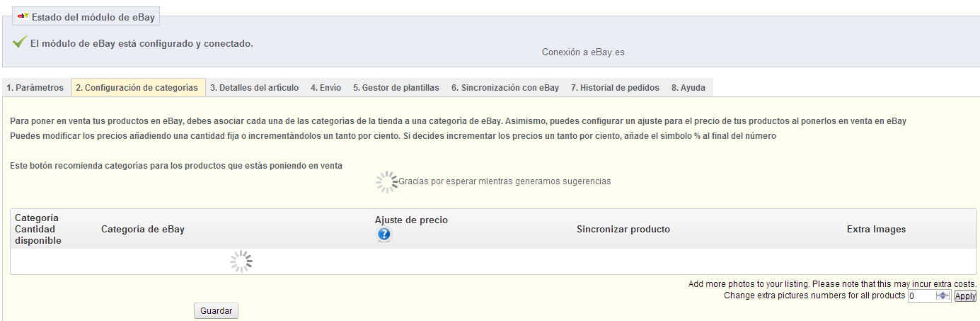Image resolution: width=980 pixels, height=321 pixels.
Task: Switch to 3. Detalles del artículo tab
Action: tap(254, 88)
